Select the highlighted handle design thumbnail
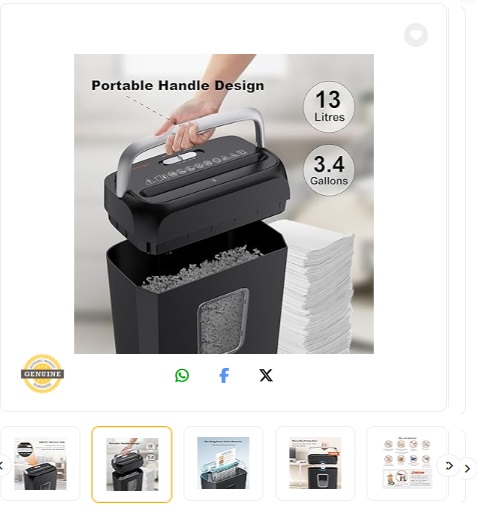Image resolution: width=477 pixels, height=512 pixels. [132, 464]
